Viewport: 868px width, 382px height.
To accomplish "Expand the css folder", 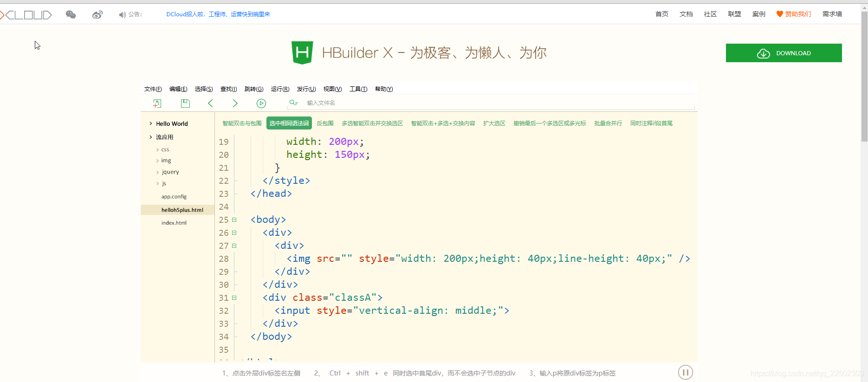I will [158, 149].
